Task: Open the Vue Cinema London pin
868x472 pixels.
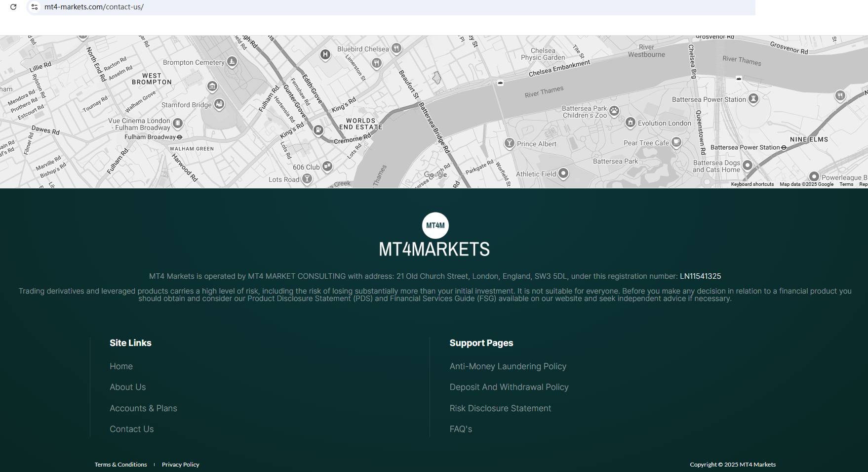Action: pos(178,123)
